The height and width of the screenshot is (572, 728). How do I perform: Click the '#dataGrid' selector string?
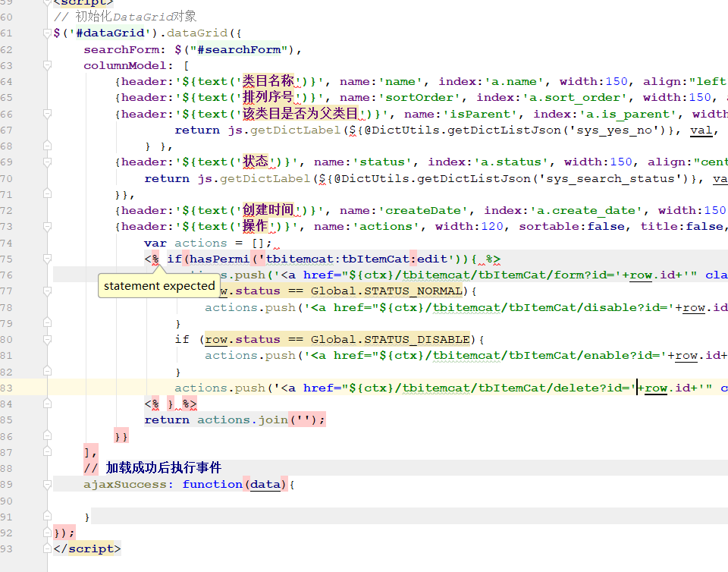(x=109, y=33)
